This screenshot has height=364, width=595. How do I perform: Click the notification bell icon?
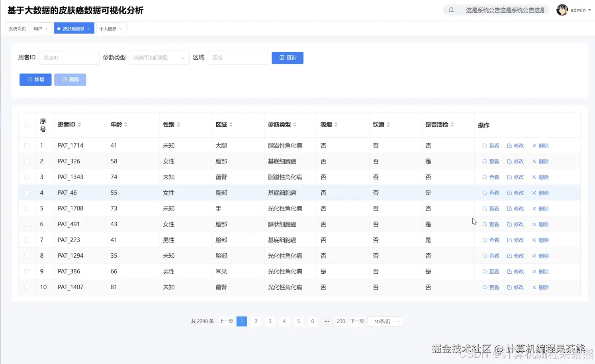[x=451, y=10]
